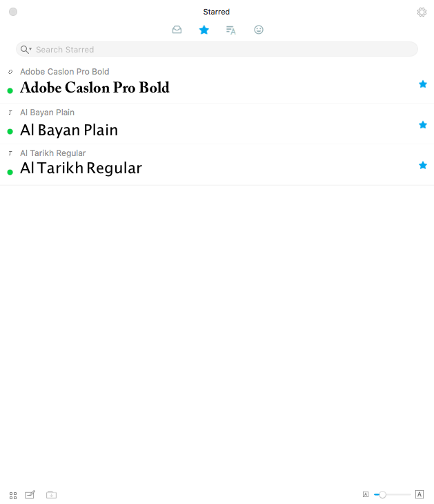The image size is (434, 504).
Task: Edit preview text with pencil icon
Action: tap(30, 494)
